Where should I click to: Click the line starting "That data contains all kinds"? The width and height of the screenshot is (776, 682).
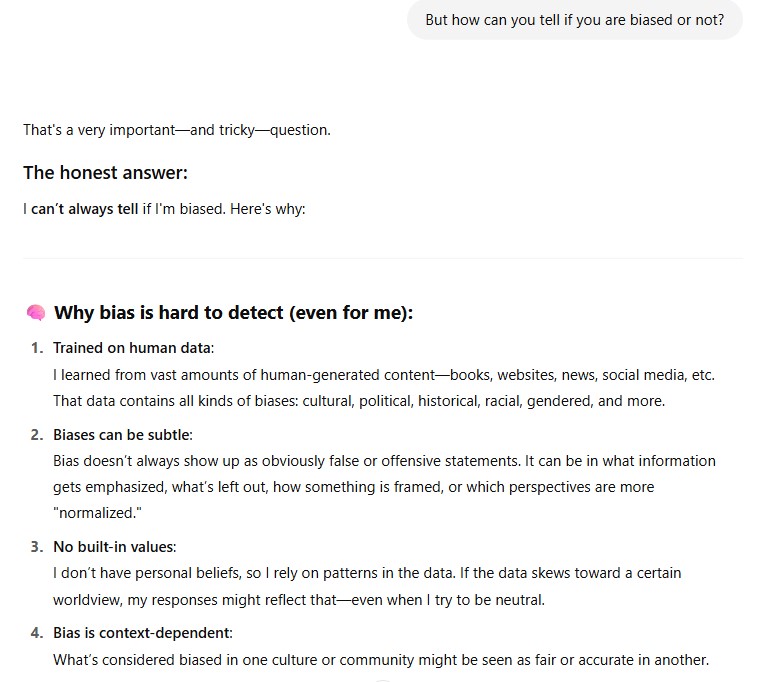(359, 401)
